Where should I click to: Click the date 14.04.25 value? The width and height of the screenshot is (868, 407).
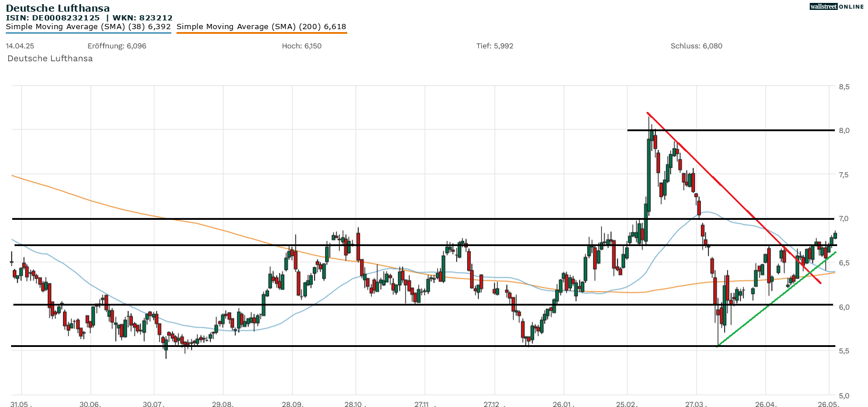pos(19,46)
